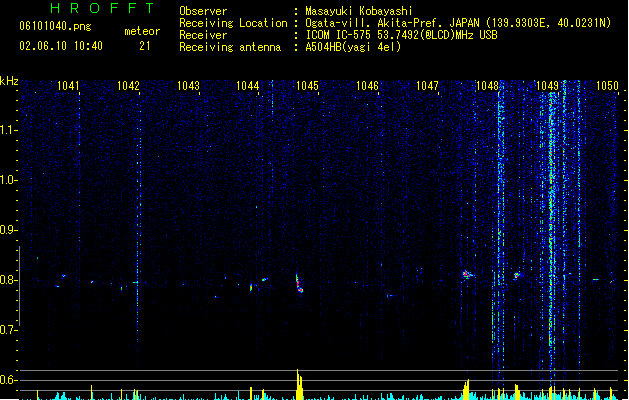629x400 pixels.
Task: Click the kHz axis unit label
Action: click(9, 81)
